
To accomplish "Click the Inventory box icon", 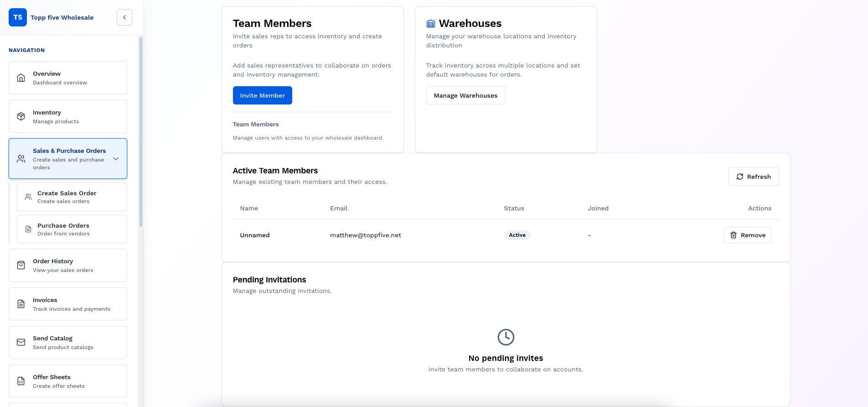I will 21,117.
